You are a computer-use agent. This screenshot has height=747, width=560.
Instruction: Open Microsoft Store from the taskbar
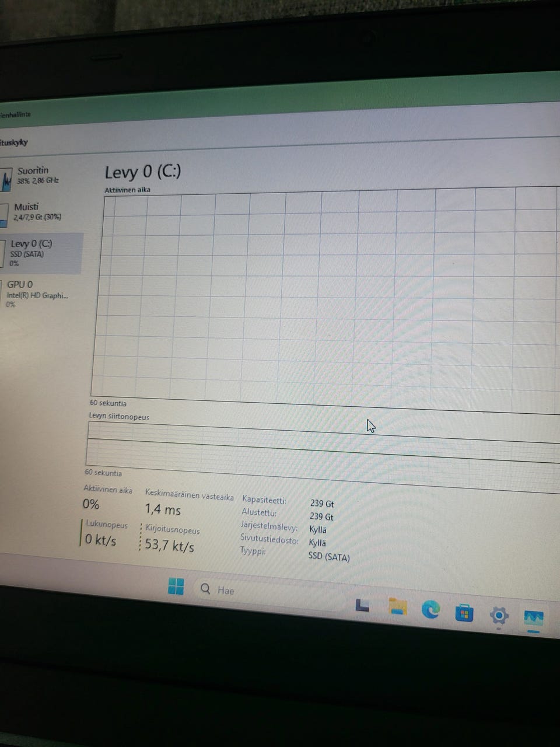(464, 613)
